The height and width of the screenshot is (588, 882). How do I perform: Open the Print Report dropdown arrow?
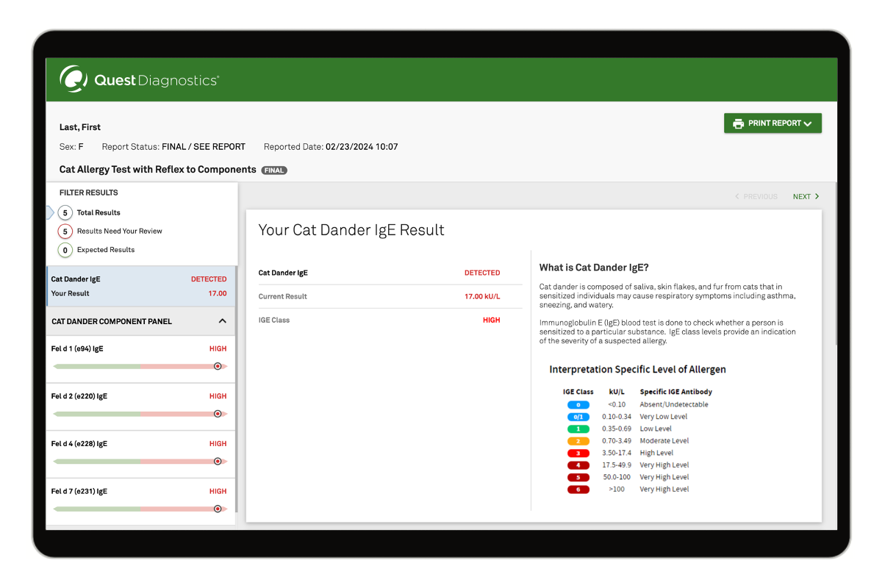pyautogui.click(x=808, y=124)
